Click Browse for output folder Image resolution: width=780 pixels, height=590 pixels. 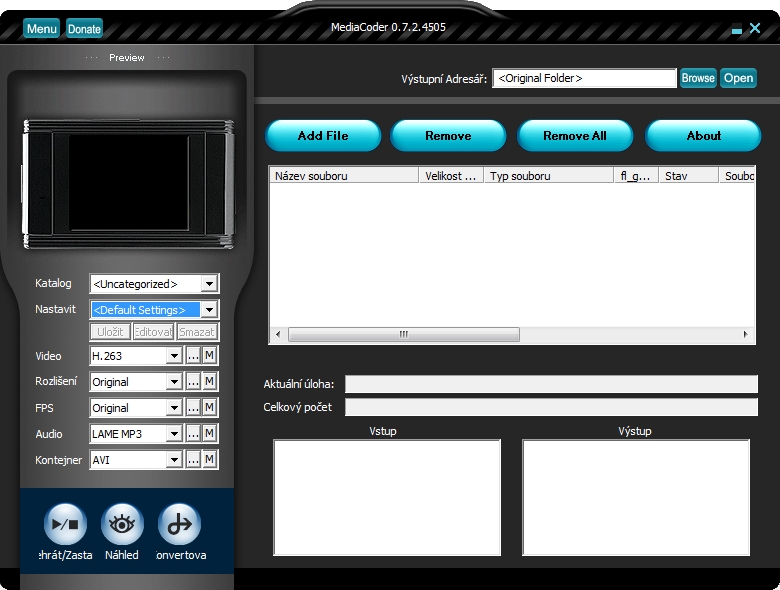pyautogui.click(x=698, y=78)
